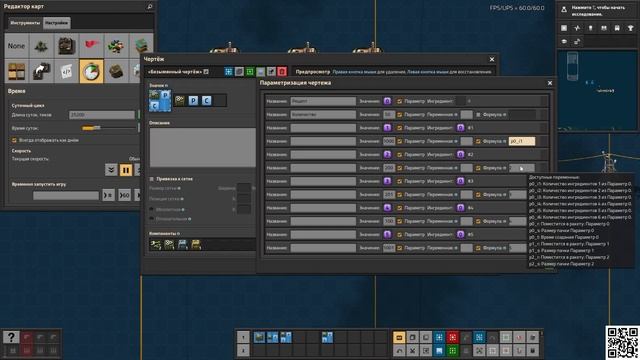Click the C icon slot in blueprint icons
Screen dimensions: 640x360
coord(207,100)
